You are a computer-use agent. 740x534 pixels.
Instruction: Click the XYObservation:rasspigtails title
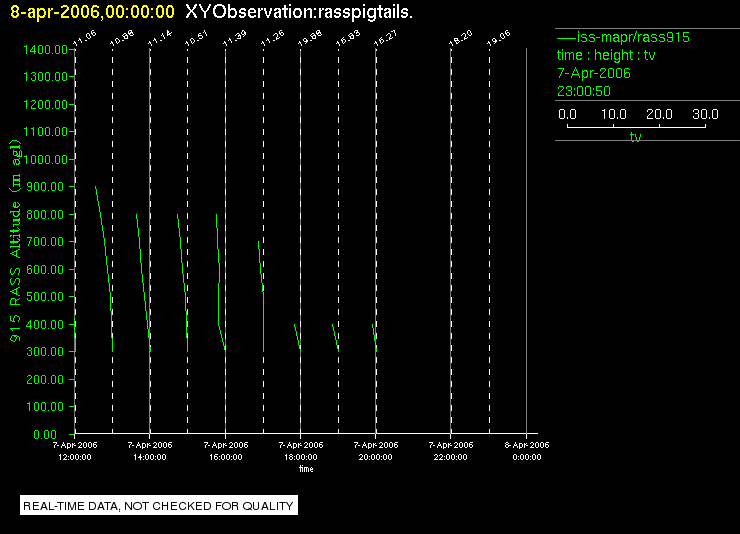(299, 12)
